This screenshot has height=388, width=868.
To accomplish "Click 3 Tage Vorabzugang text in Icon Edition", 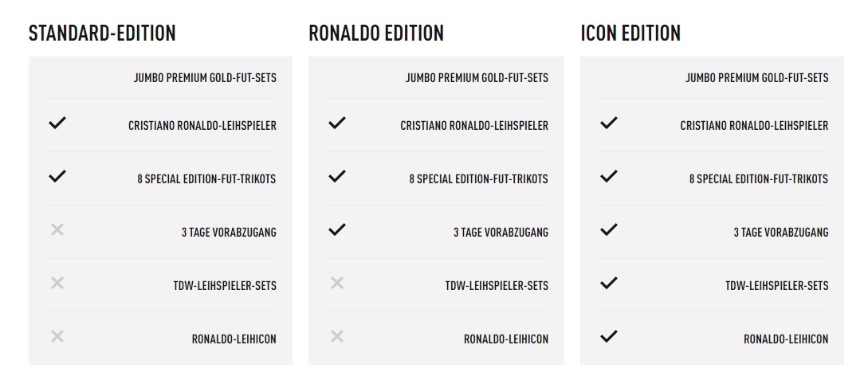I will click(781, 233).
